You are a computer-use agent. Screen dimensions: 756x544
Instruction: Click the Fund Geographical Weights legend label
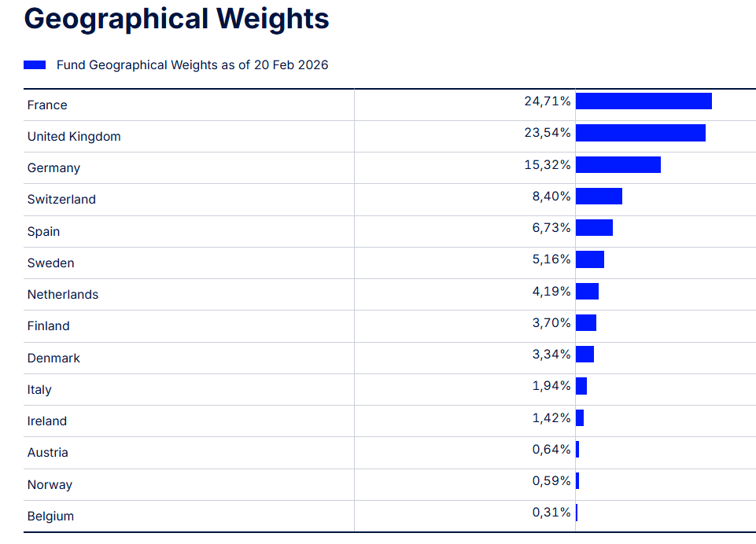pos(192,64)
